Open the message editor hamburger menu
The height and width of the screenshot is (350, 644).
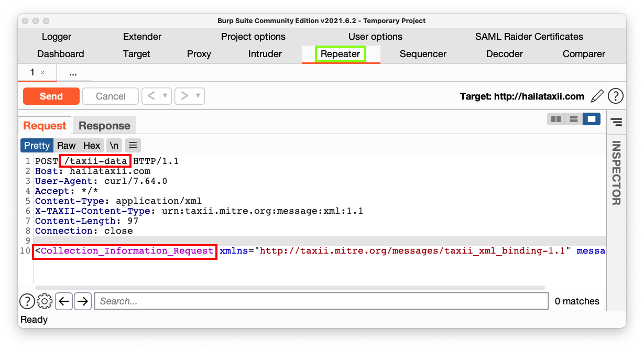133,145
